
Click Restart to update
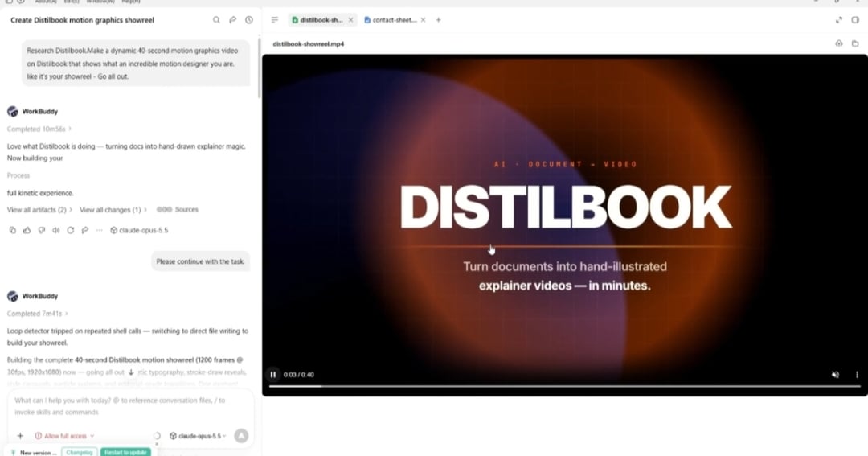(x=125, y=452)
